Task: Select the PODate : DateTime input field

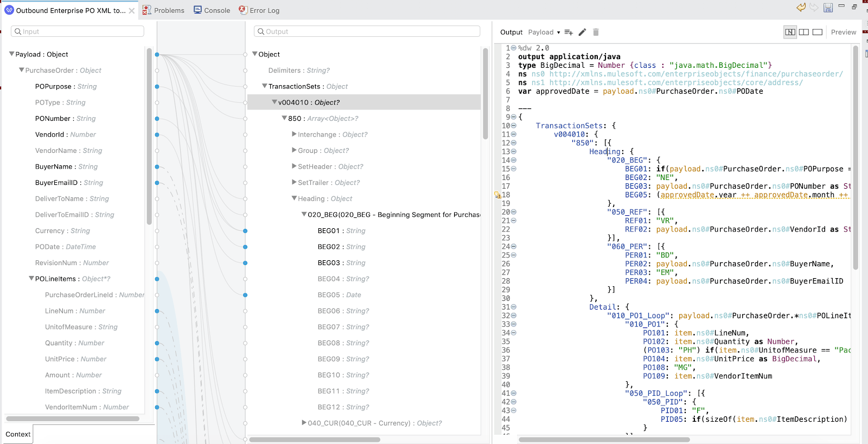Action: point(65,247)
